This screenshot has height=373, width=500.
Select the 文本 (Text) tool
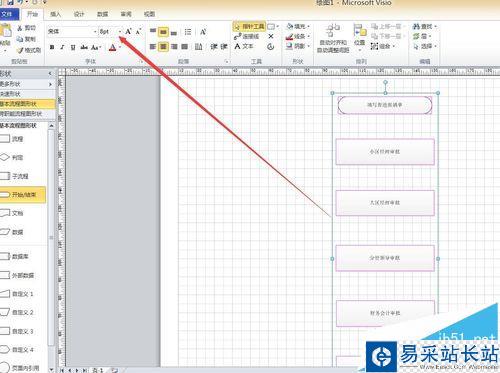pyautogui.click(x=244, y=46)
